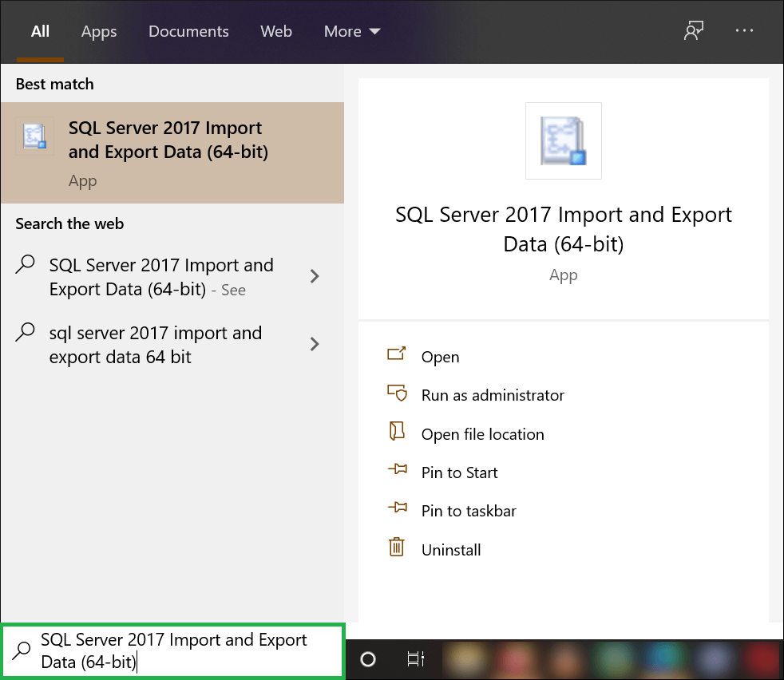Open the Documents tab
The image size is (784, 680).
(x=188, y=31)
